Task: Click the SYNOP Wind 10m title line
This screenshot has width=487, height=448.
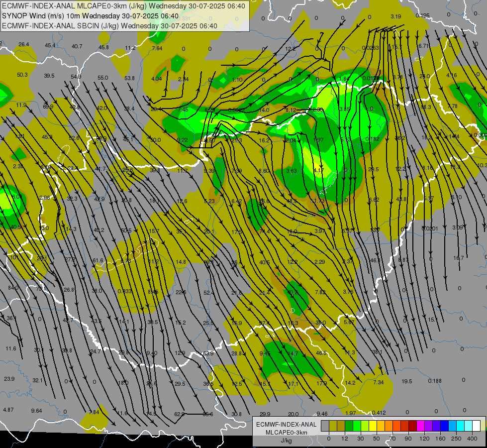Action: (90, 16)
